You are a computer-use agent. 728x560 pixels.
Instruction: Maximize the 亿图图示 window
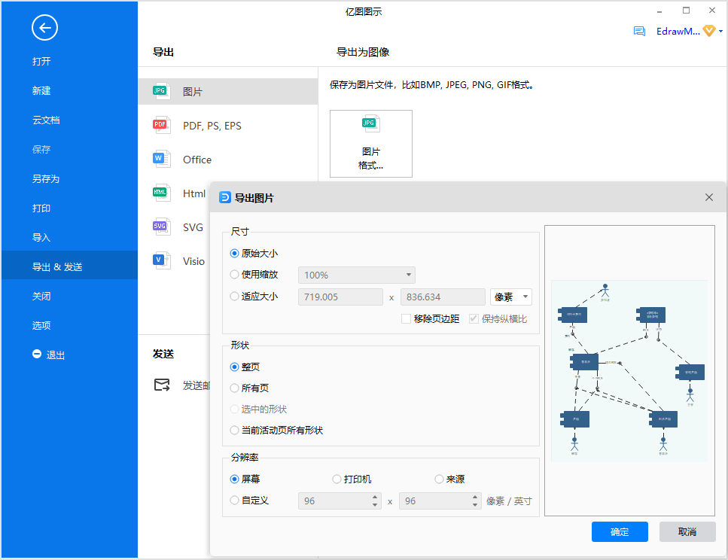pyautogui.click(x=686, y=11)
